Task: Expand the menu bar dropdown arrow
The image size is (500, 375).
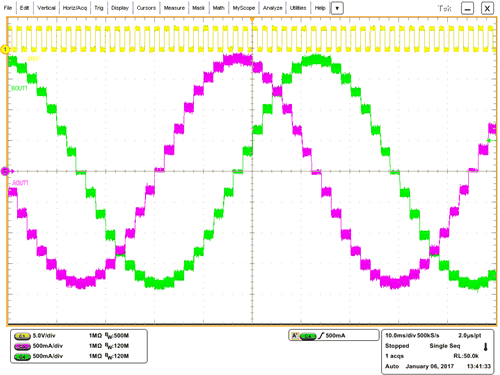Action: pyautogui.click(x=337, y=8)
